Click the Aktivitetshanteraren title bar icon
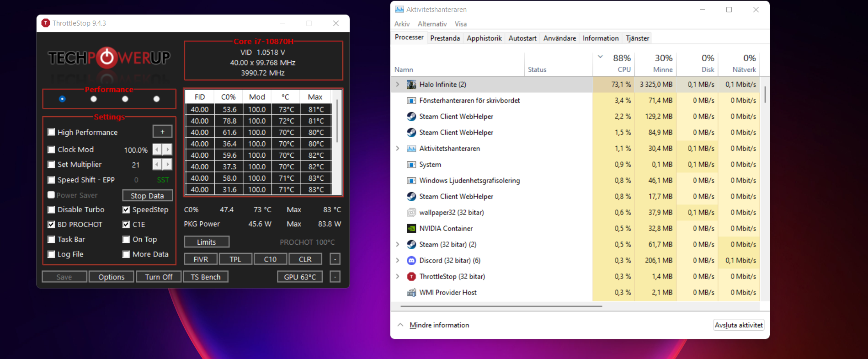 (399, 9)
